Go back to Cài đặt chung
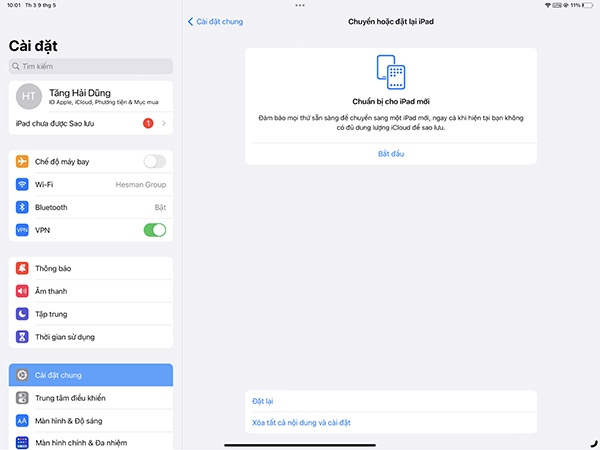Viewport: 600px width, 450px height. point(216,21)
